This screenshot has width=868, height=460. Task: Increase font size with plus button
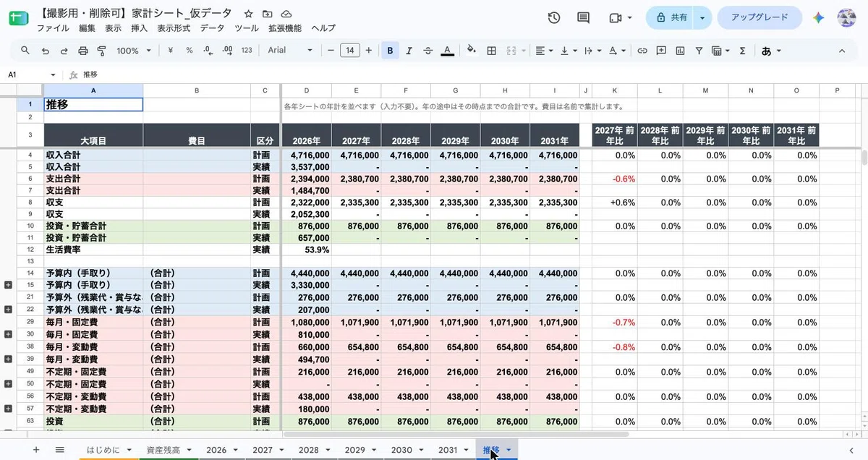[x=369, y=51]
